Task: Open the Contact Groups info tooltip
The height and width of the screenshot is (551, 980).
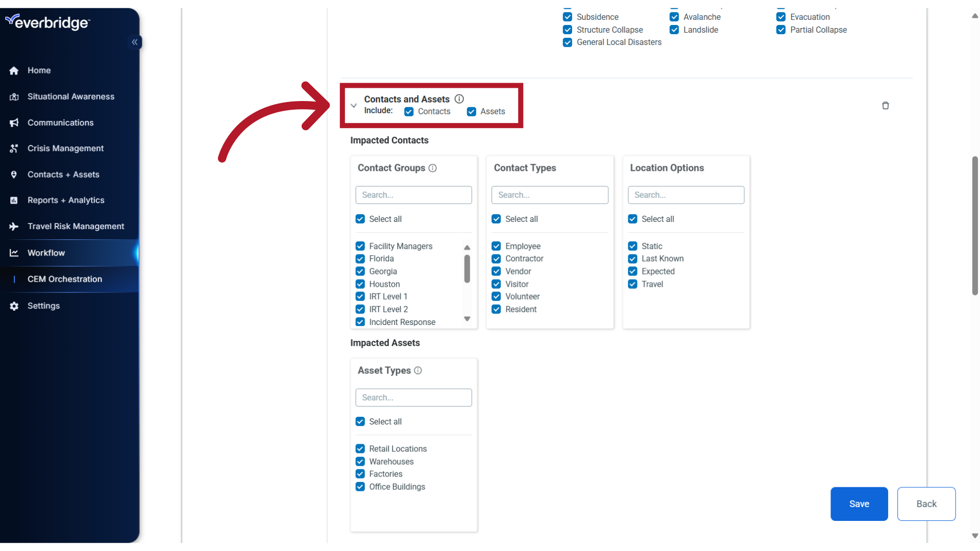Action: [x=433, y=167]
